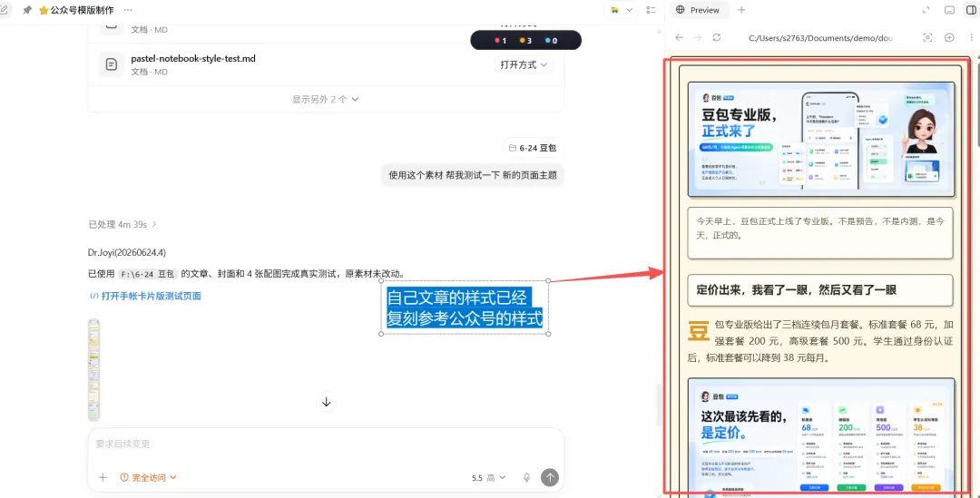Open the 5.5 高 model dropdown

[x=489, y=477]
